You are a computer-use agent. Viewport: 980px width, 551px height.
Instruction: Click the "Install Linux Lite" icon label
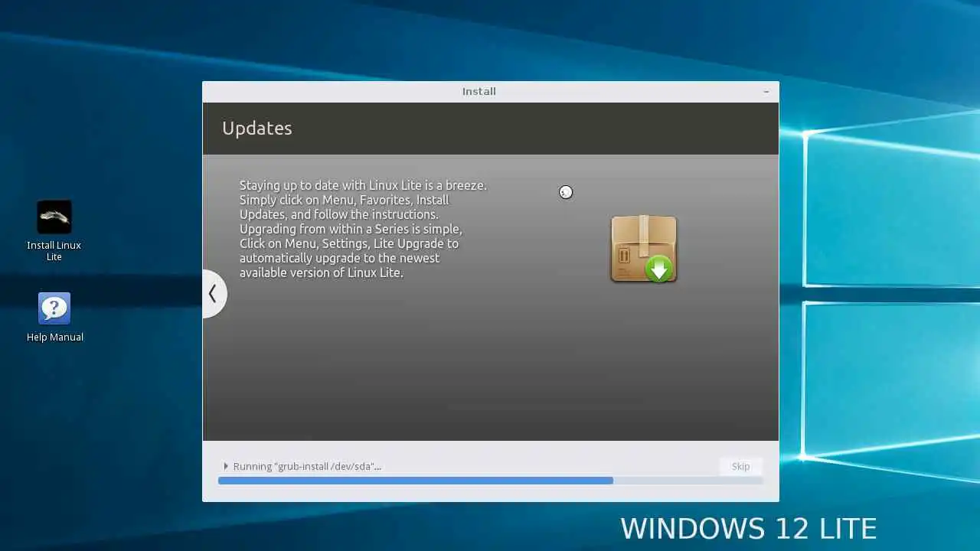click(x=54, y=251)
